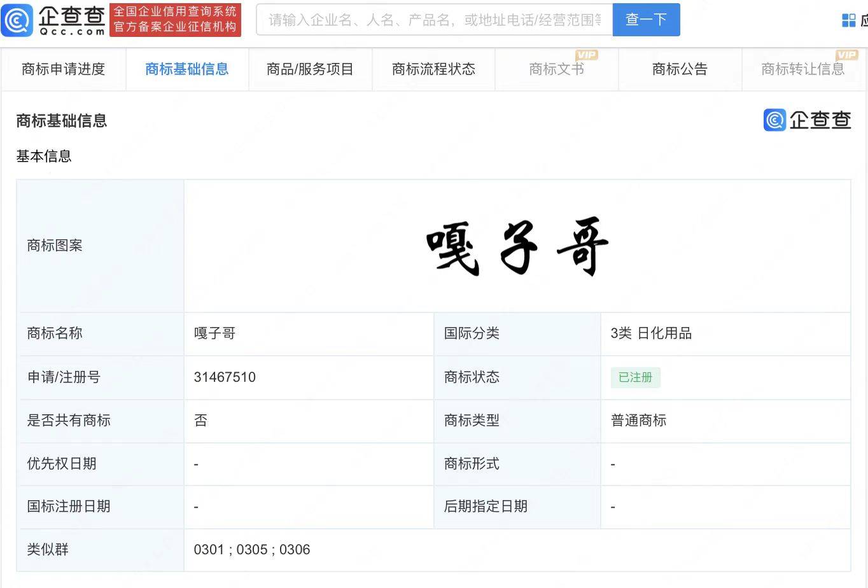Go to the 商标文书 tab

pos(556,69)
